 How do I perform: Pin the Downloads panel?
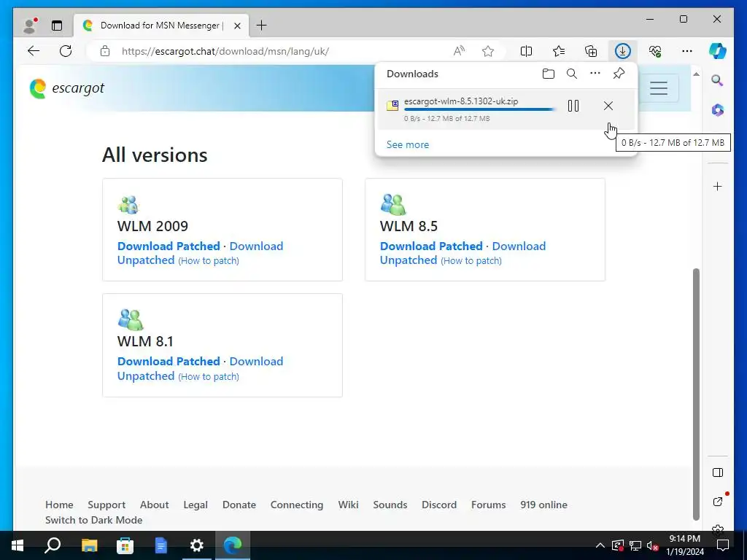[619, 74]
